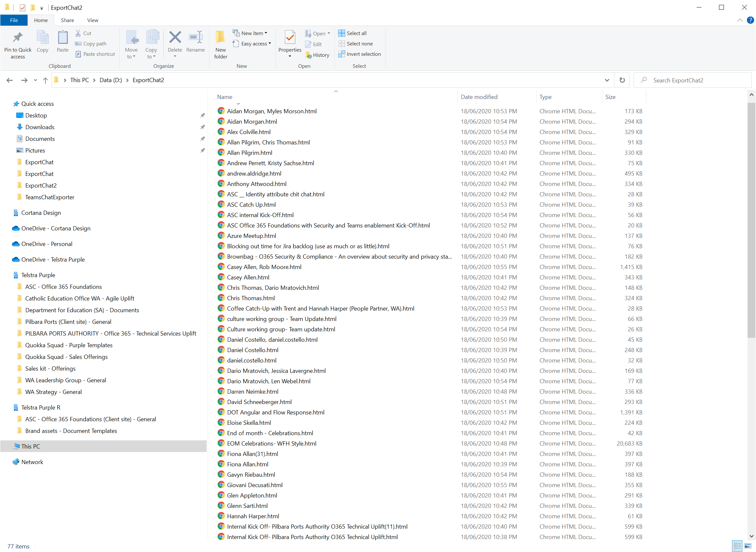Switch to large icons view button

[x=748, y=546]
